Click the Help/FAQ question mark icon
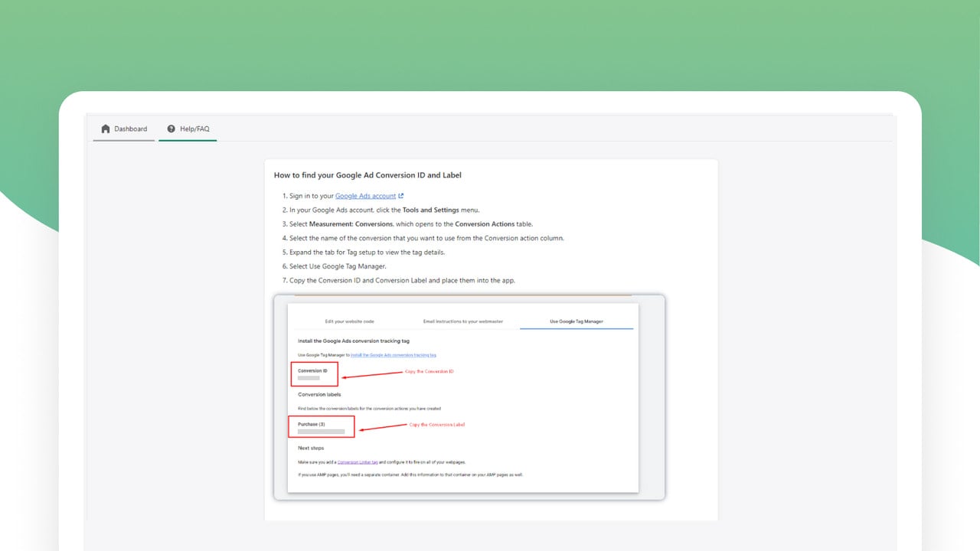The image size is (980, 551). click(x=171, y=129)
